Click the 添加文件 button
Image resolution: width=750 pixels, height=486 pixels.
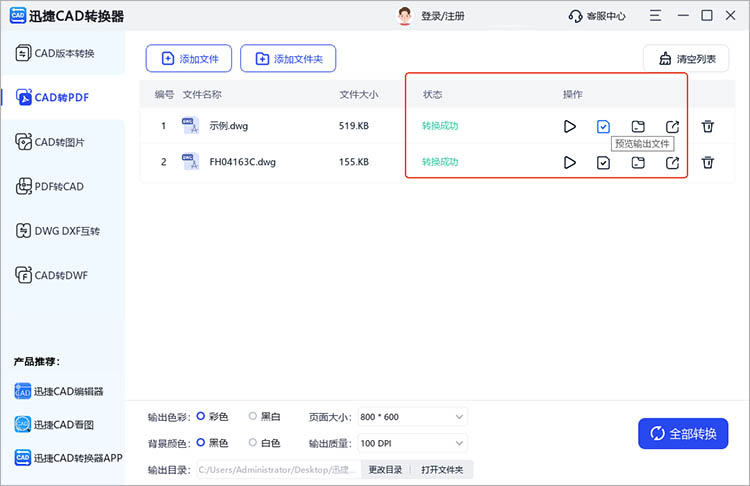[189, 58]
